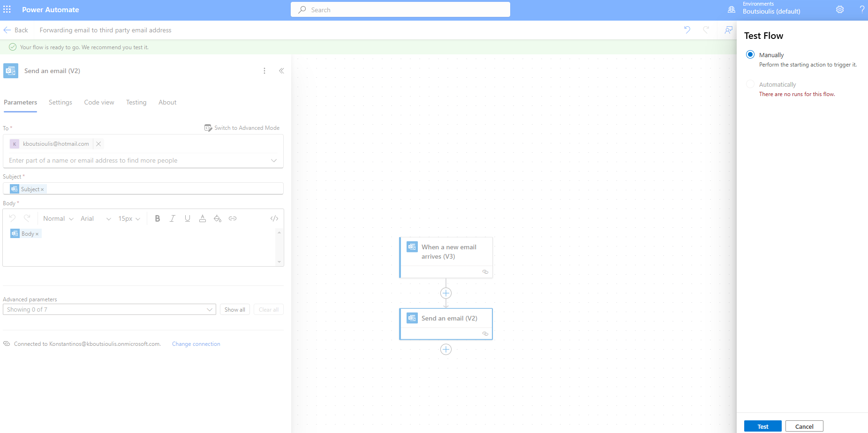
Task: Click the Change connection link
Action: pyautogui.click(x=196, y=343)
